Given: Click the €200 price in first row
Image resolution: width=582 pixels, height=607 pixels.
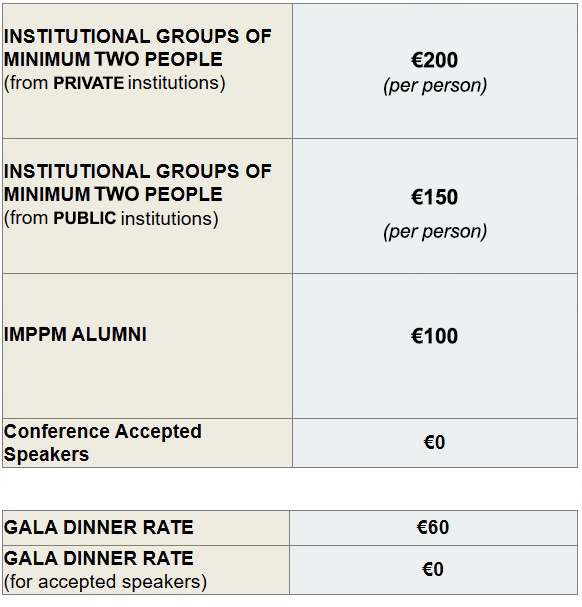Looking at the screenshot, I should pyautogui.click(x=434, y=60).
